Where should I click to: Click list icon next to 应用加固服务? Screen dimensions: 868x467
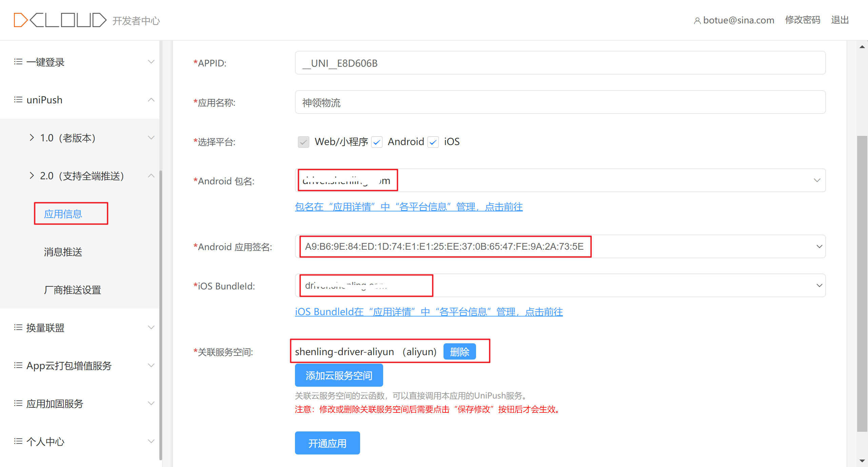(18, 403)
